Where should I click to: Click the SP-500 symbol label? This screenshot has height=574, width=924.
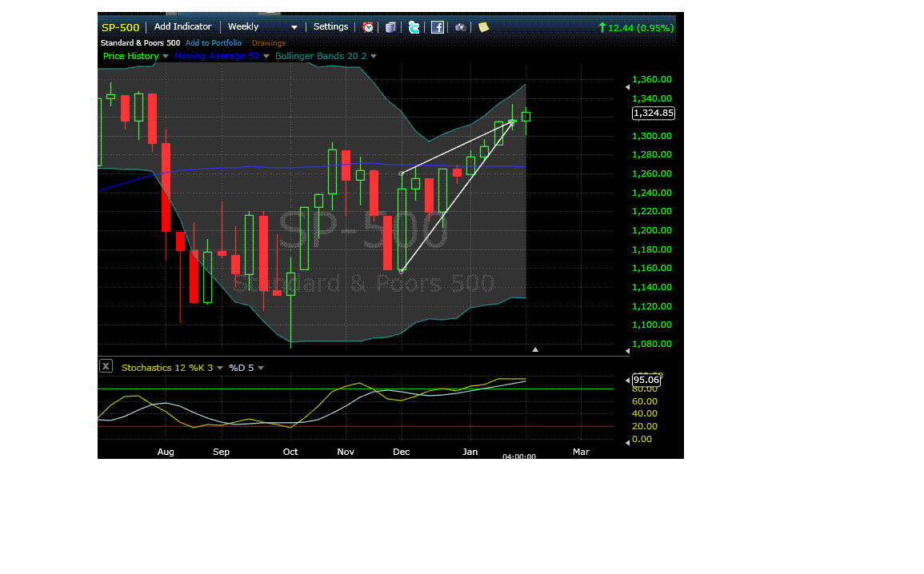(120, 28)
